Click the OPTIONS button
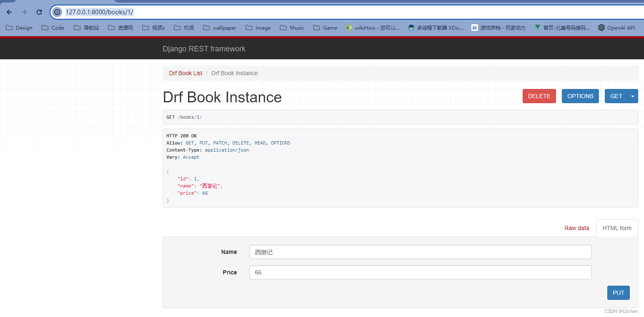This screenshot has width=644, height=317. [x=580, y=96]
